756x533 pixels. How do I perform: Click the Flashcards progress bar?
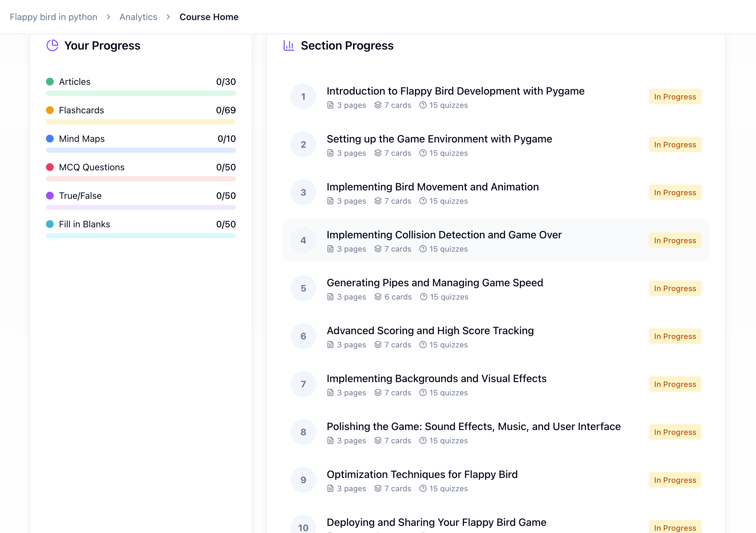click(x=140, y=122)
